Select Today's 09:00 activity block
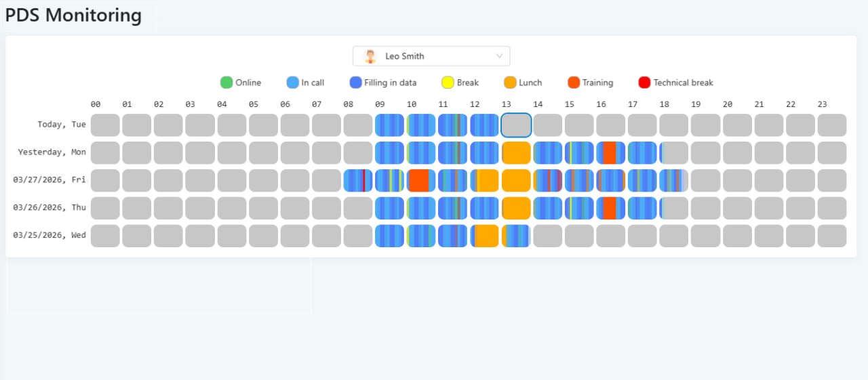The width and height of the screenshot is (868, 380). click(x=389, y=125)
